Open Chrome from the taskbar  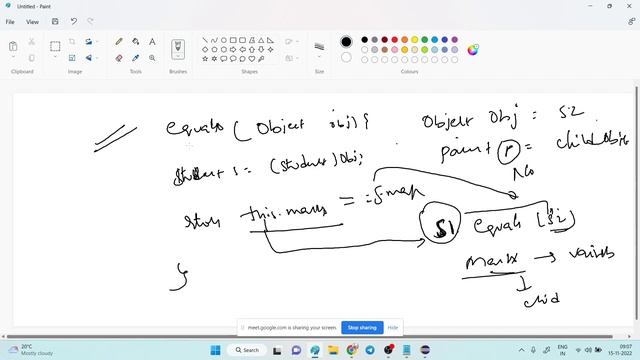[x=352, y=350]
